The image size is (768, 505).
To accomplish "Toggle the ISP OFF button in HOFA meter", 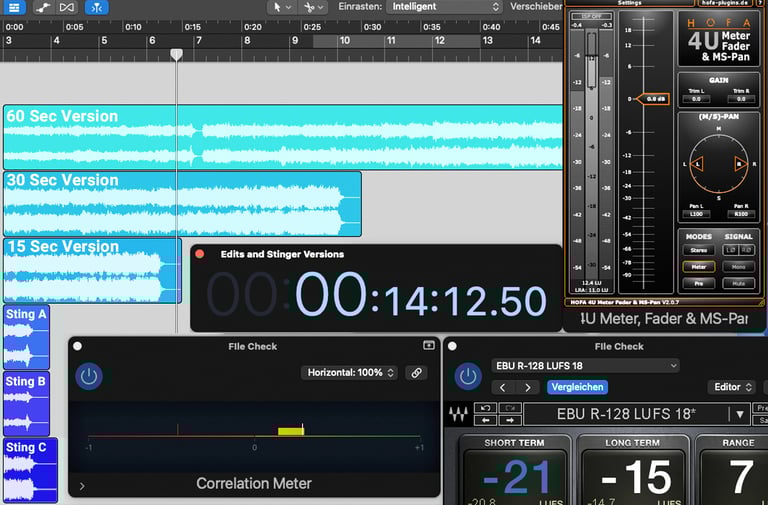I will [x=592, y=16].
